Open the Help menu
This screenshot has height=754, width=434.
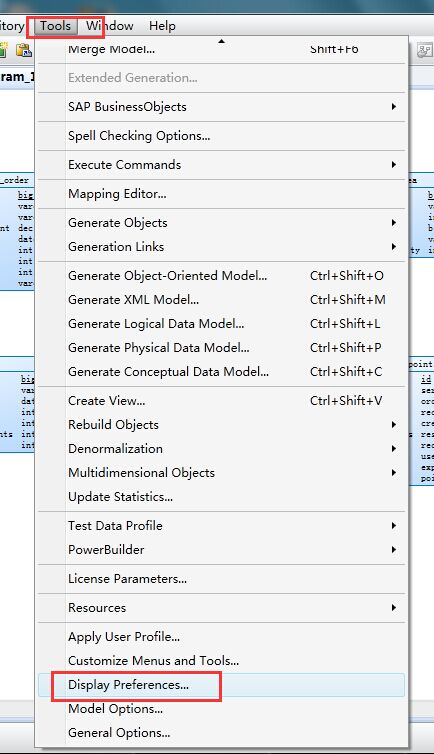click(162, 26)
